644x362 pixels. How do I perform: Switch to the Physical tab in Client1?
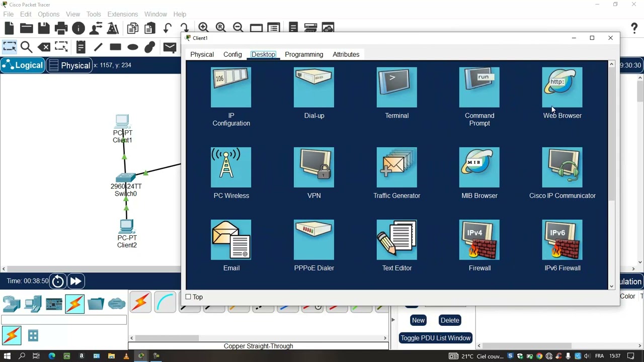202,54
